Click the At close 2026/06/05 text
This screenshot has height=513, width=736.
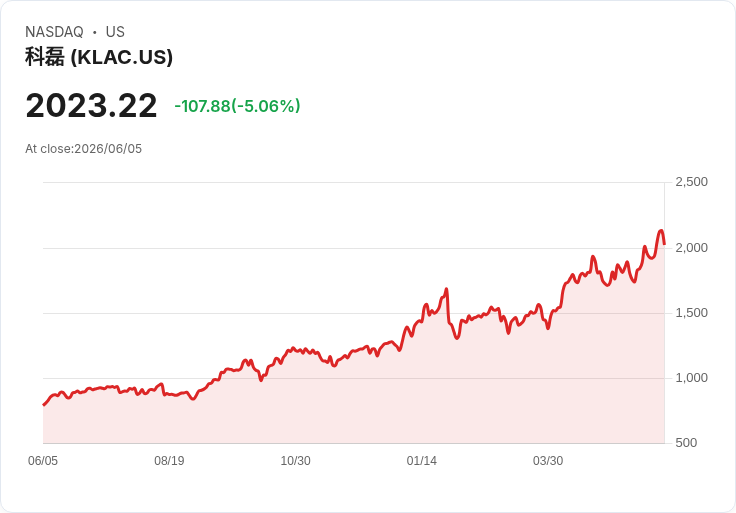84,149
